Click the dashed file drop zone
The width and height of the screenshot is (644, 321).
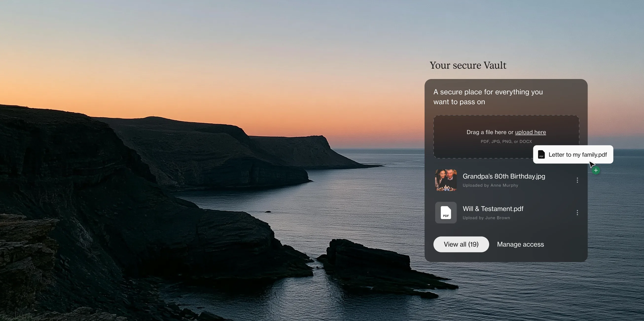tap(506, 137)
